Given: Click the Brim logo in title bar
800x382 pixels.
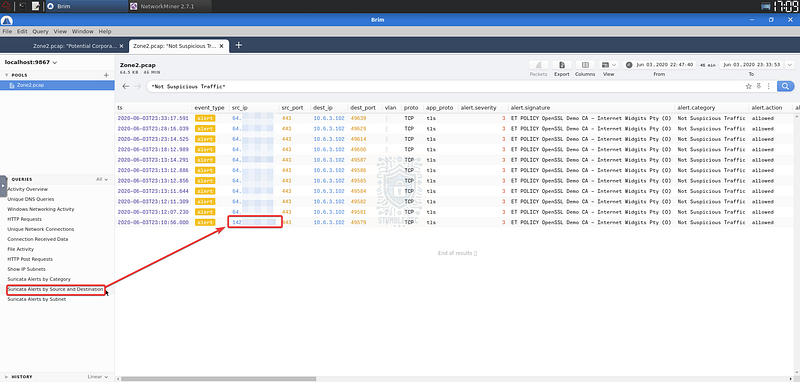Looking at the screenshot, I should coord(7,20).
